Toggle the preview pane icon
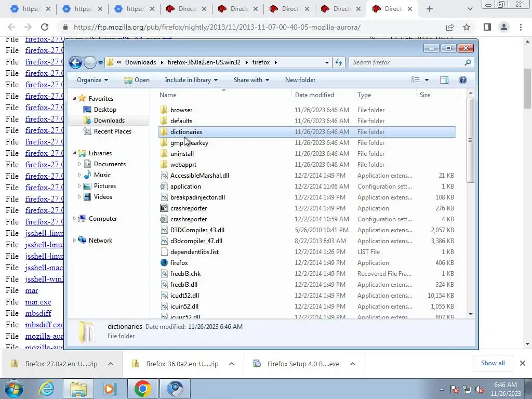 tap(444, 80)
